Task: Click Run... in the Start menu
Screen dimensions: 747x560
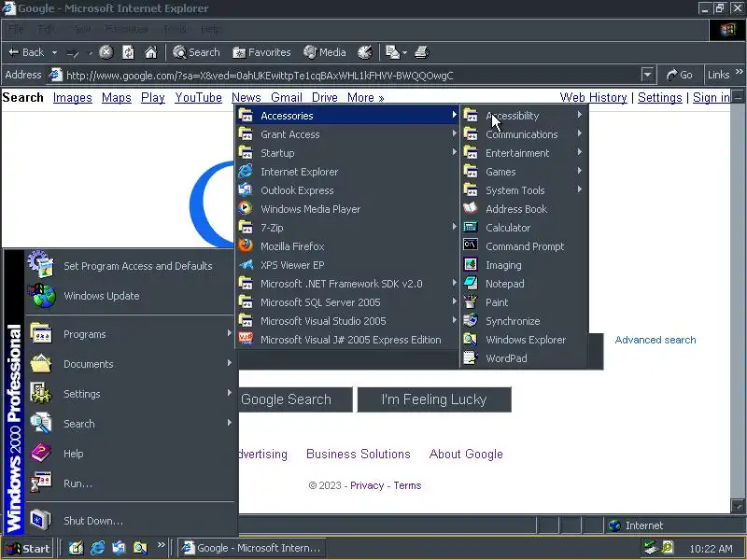Action: coord(131,483)
